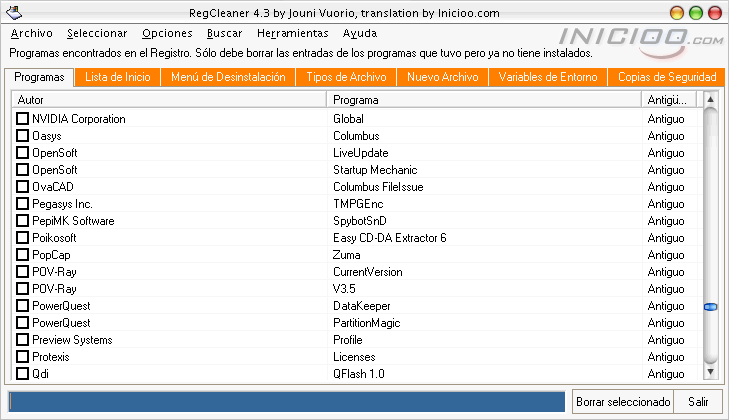Click the Licenses program cell
Screen dimensions: 729x420
[354, 357]
